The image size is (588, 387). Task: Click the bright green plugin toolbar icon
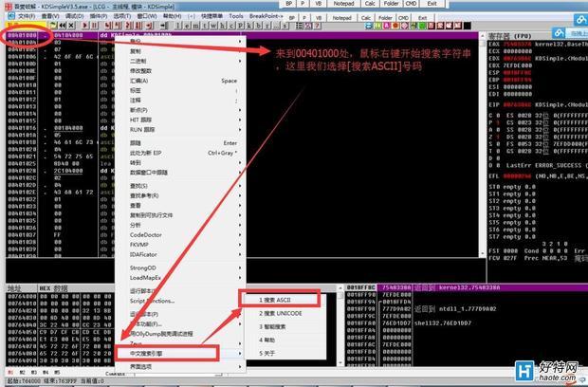[x=422, y=26]
